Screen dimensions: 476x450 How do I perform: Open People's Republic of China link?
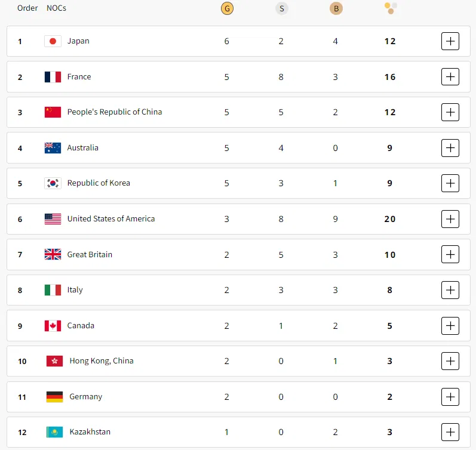(114, 112)
